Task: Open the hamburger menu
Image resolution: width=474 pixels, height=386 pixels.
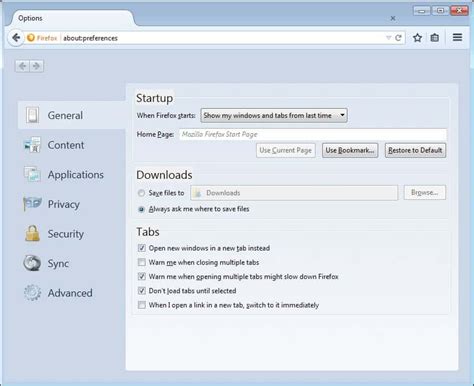Action: (457, 37)
